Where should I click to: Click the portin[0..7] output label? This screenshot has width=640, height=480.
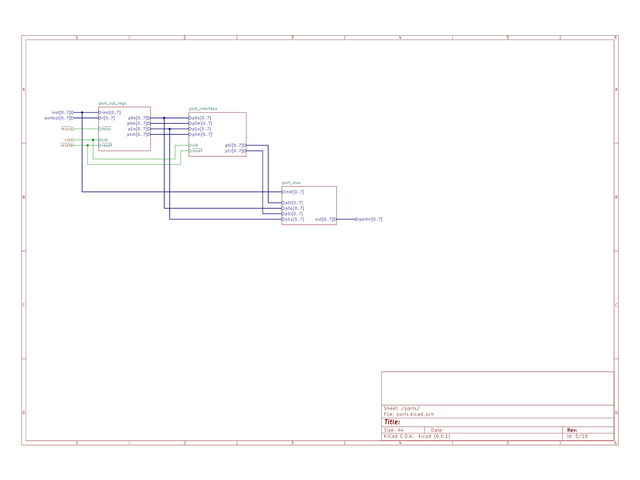pyautogui.click(x=369, y=219)
